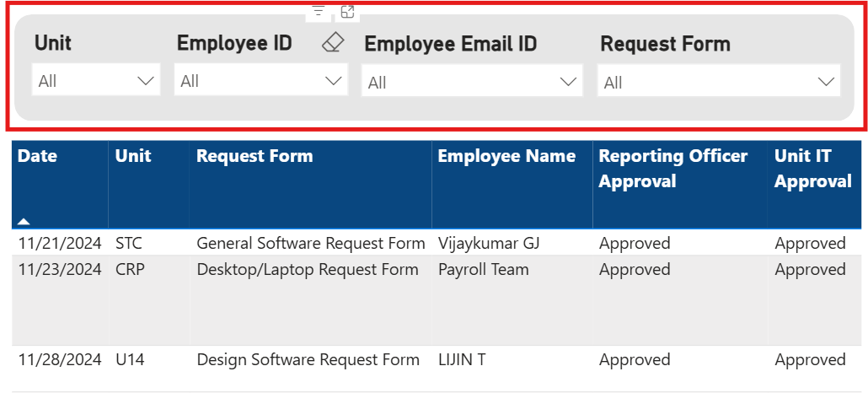The image size is (868, 393).
Task: Sort by the Date column header
Action: tap(37, 156)
